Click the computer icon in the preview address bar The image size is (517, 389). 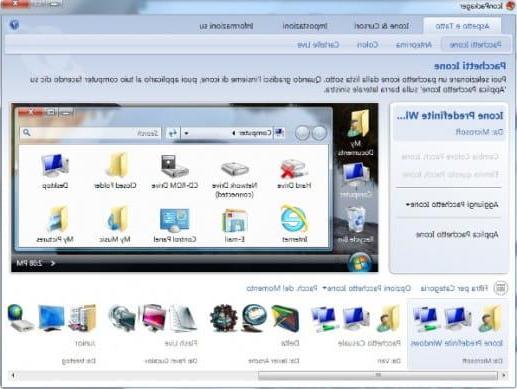point(280,133)
